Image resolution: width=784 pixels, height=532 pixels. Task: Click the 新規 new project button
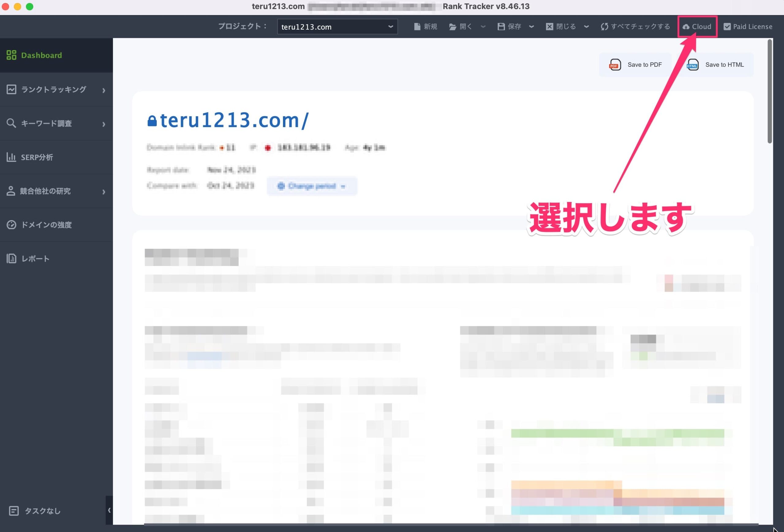(x=425, y=27)
